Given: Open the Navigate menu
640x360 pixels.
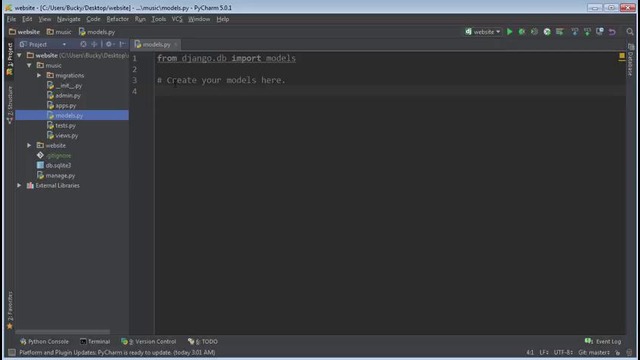Looking at the screenshot, I should point(69,19).
